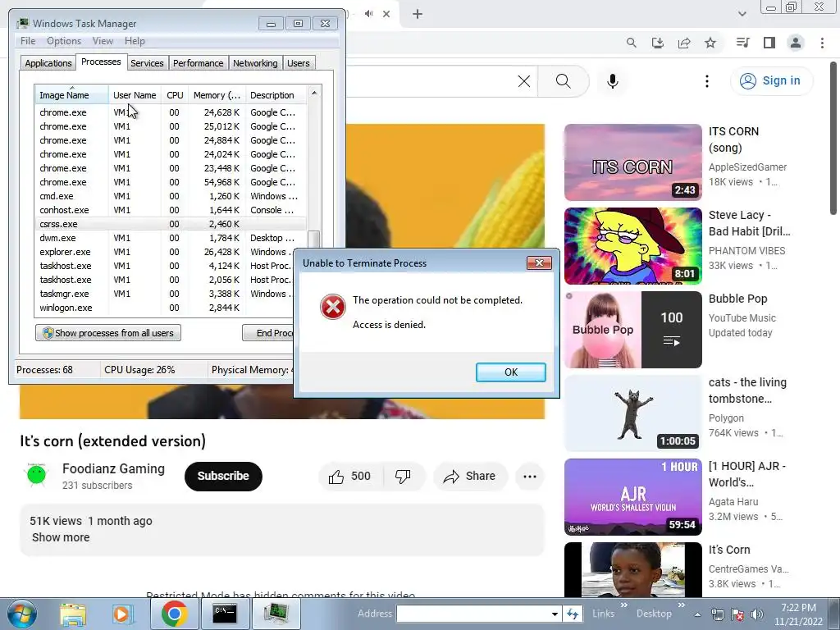Share the It's corn video

469,476
